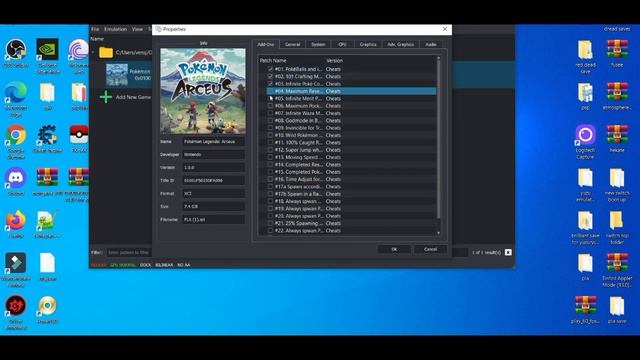The width and height of the screenshot is (640, 360).
Task: Open OBS Studio desktop shortcut
Action: (16, 49)
